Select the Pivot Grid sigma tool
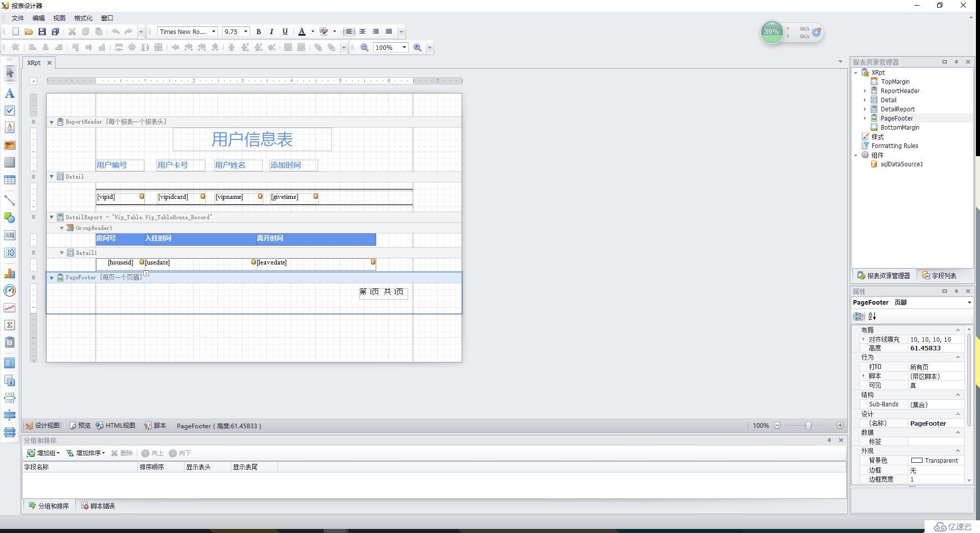Viewport: 980px width, 533px height. tap(10, 325)
